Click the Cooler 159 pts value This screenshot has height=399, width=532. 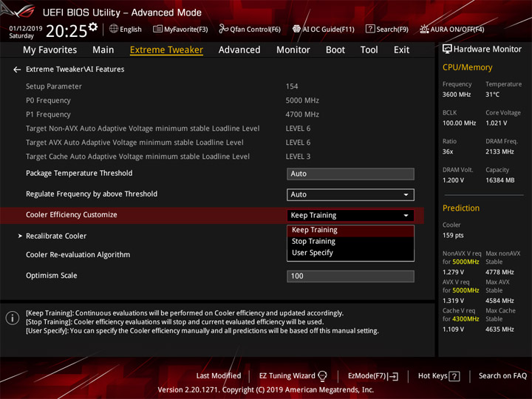[x=453, y=235]
